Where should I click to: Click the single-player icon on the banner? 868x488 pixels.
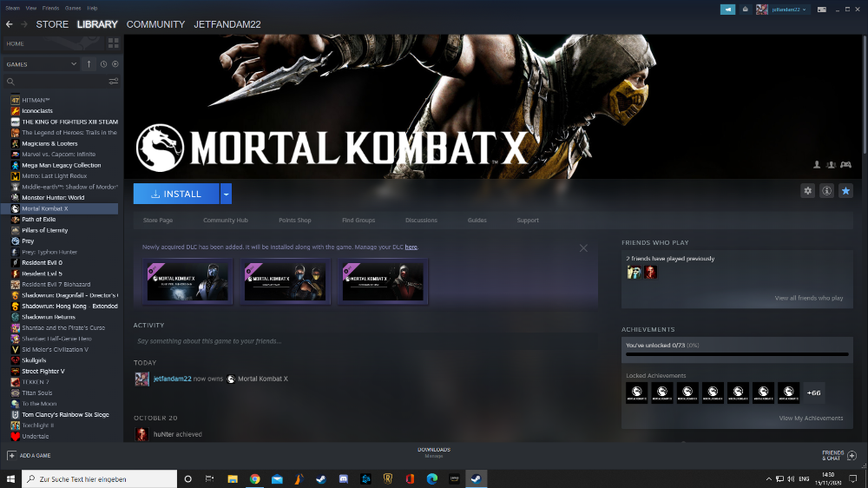[x=817, y=164]
